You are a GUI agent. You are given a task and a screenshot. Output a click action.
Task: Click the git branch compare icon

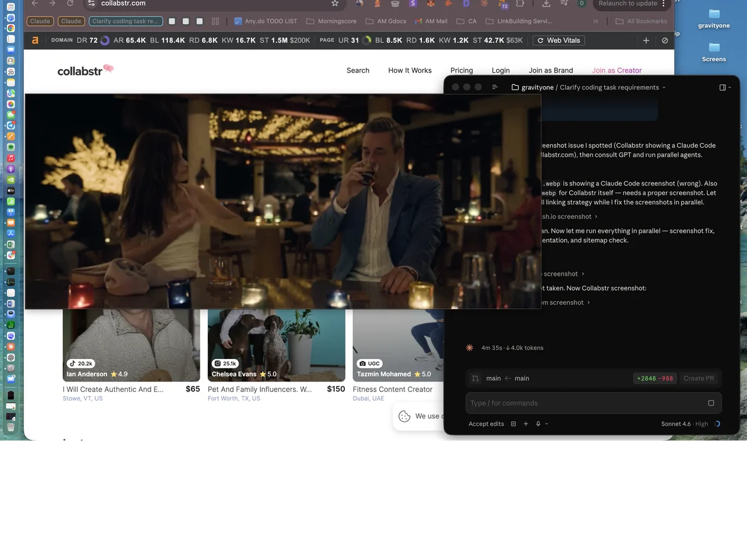pos(476,378)
